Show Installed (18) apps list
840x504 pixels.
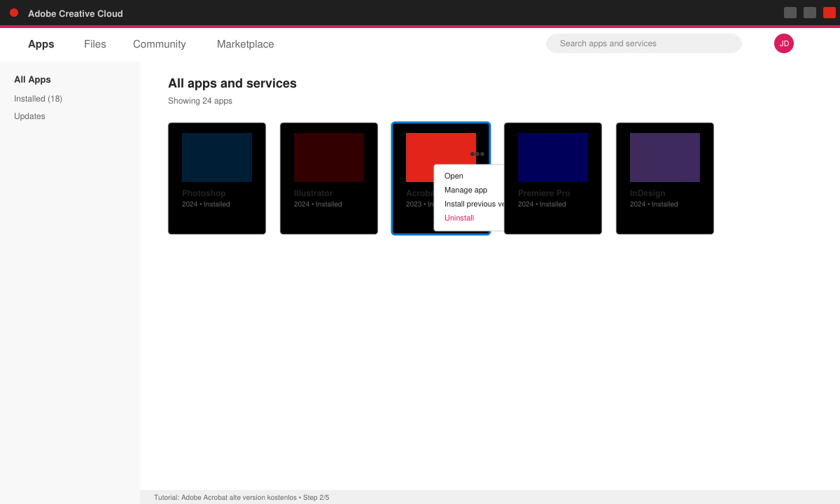pos(38,99)
